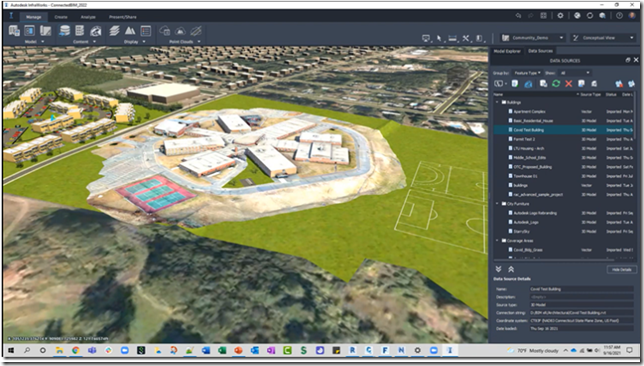
Task: Select the Model Explorer panel tab
Action: pyautogui.click(x=507, y=51)
